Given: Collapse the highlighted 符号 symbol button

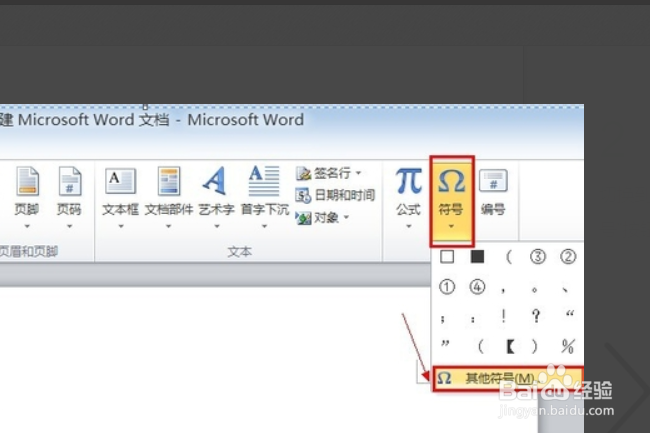Looking at the screenshot, I should [x=451, y=200].
